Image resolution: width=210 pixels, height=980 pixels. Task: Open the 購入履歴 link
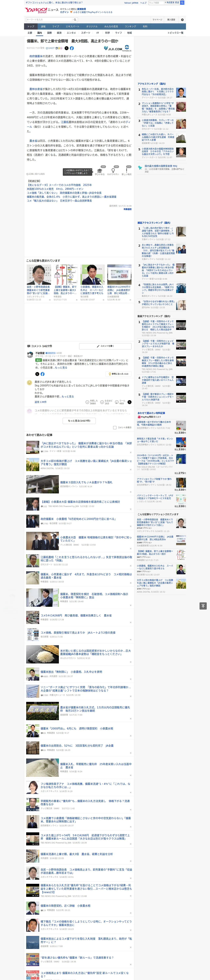(x=171, y=20)
